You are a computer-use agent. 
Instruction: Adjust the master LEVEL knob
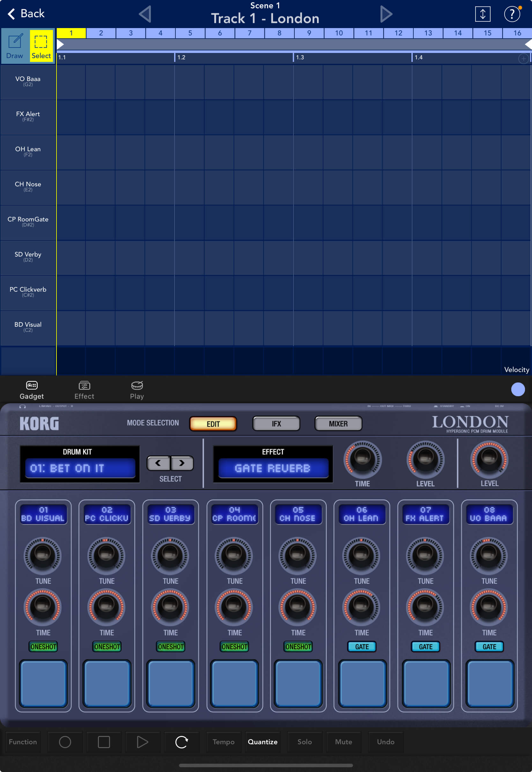[489, 459]
